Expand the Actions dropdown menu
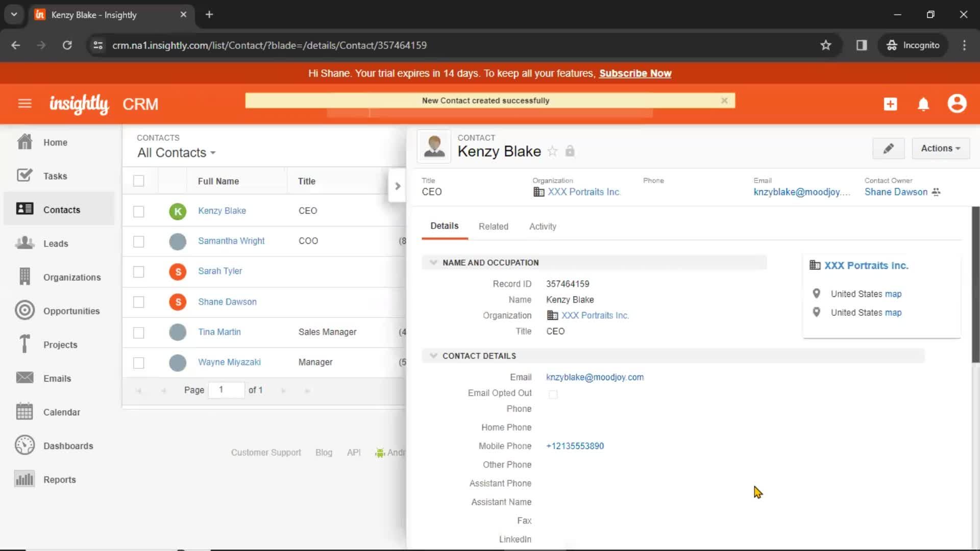 pyautogui.click(x=940, y=148)
